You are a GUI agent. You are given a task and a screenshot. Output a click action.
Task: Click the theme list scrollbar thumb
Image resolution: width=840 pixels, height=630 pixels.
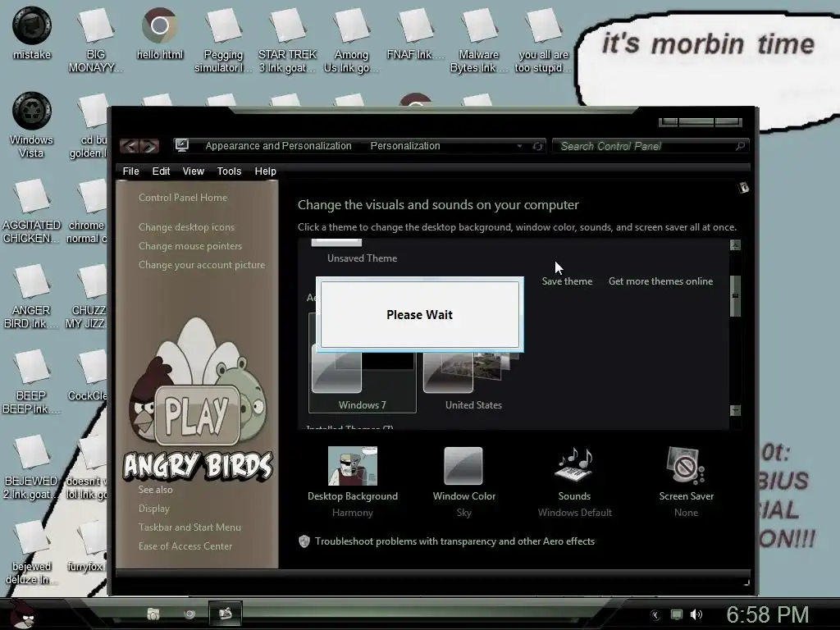(735, 295)
